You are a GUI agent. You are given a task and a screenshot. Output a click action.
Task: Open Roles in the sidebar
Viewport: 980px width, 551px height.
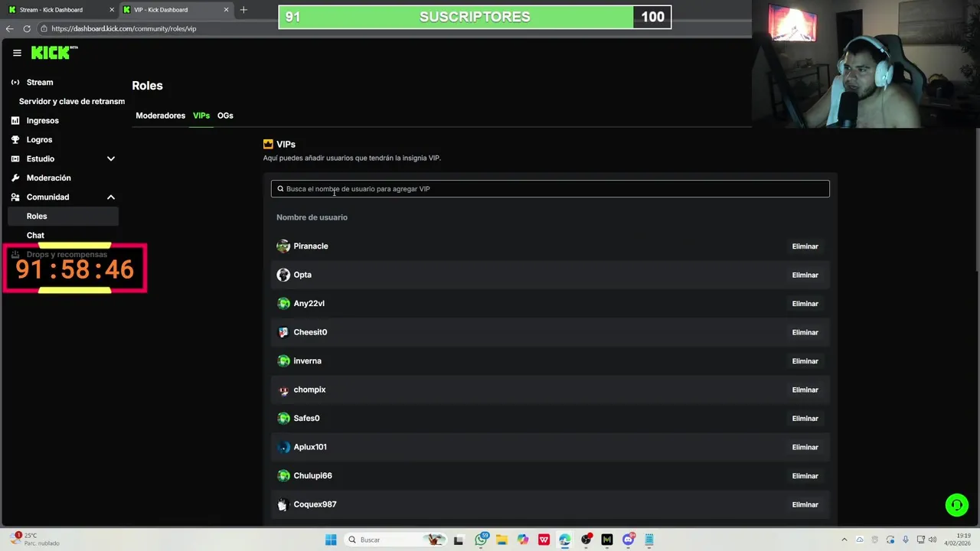63,216
